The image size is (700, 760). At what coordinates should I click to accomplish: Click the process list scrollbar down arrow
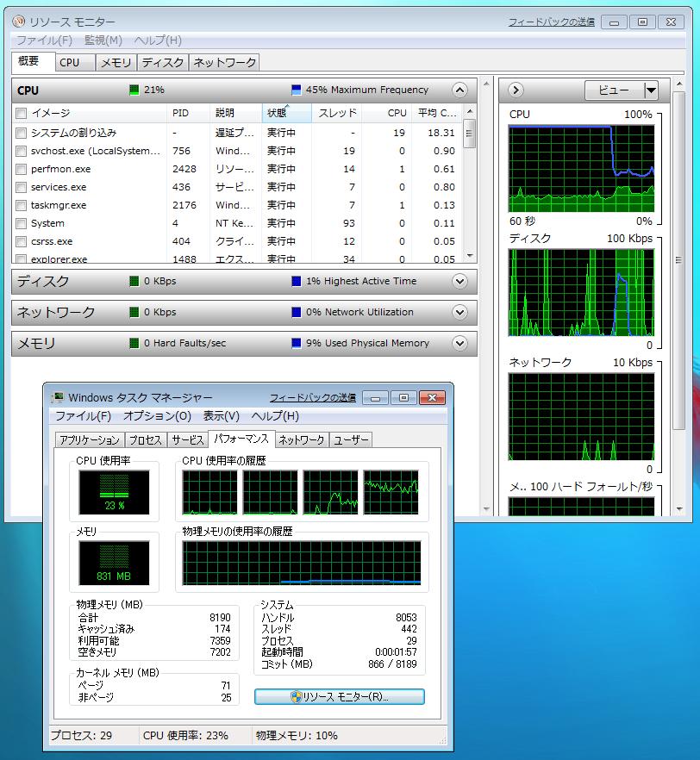pos(469,255)
